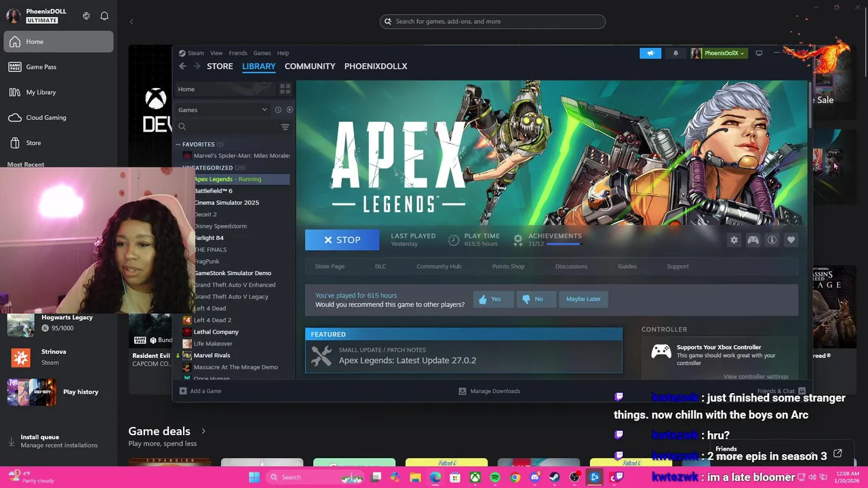
Task: Open Community Hub link
Action: [x=439, y=266]
